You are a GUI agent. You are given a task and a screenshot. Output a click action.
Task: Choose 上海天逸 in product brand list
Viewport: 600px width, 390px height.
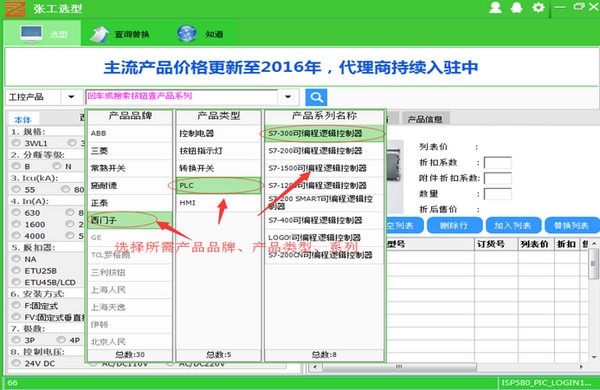[130, 307]
